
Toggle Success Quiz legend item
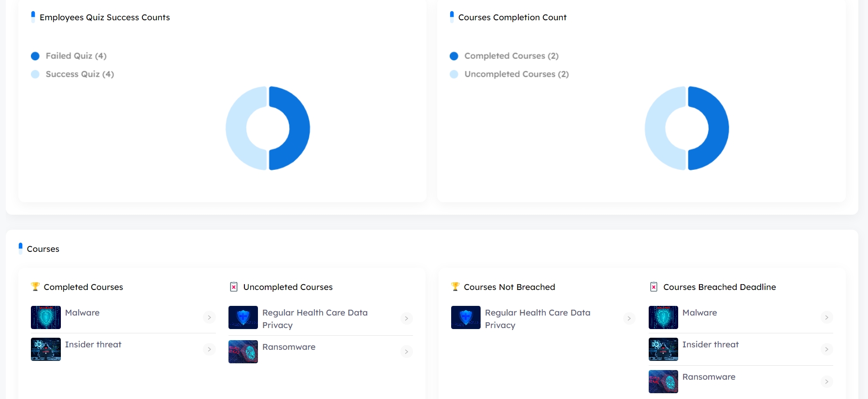point(72,74)
